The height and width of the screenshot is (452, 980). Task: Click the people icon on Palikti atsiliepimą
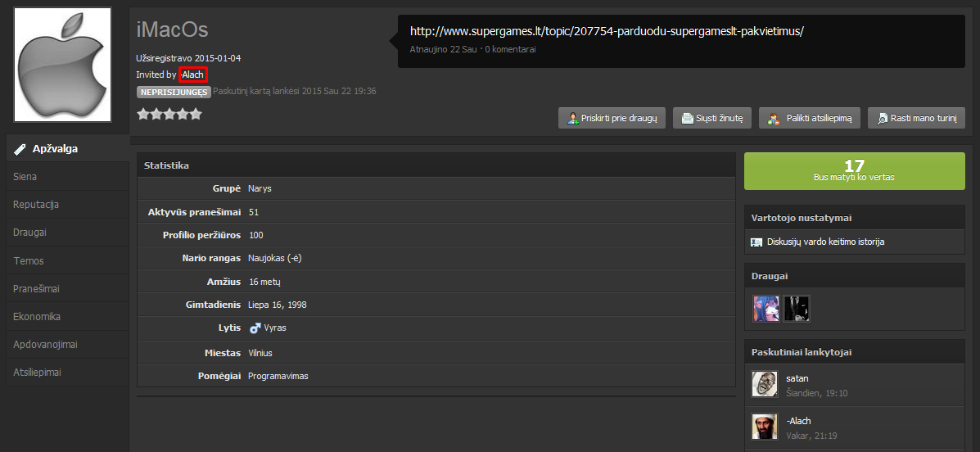773,118
